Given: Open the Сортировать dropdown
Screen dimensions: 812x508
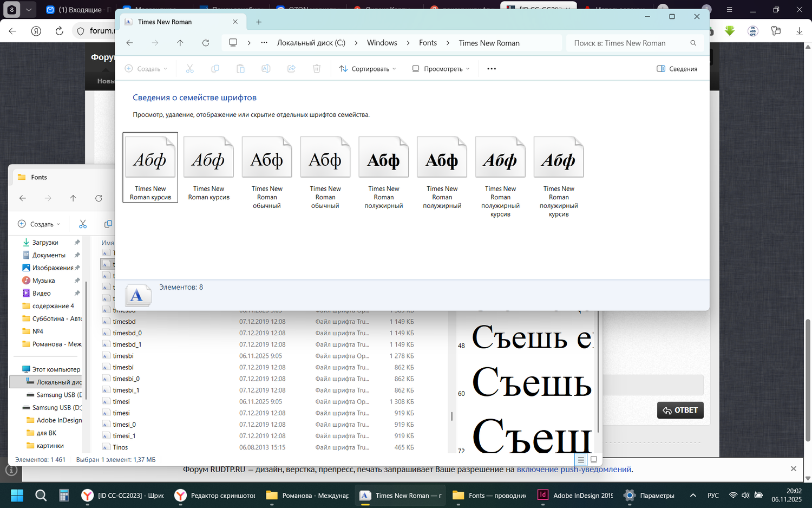Looking at the screenshot, I should pyautogui.click(x=367, y=68).
